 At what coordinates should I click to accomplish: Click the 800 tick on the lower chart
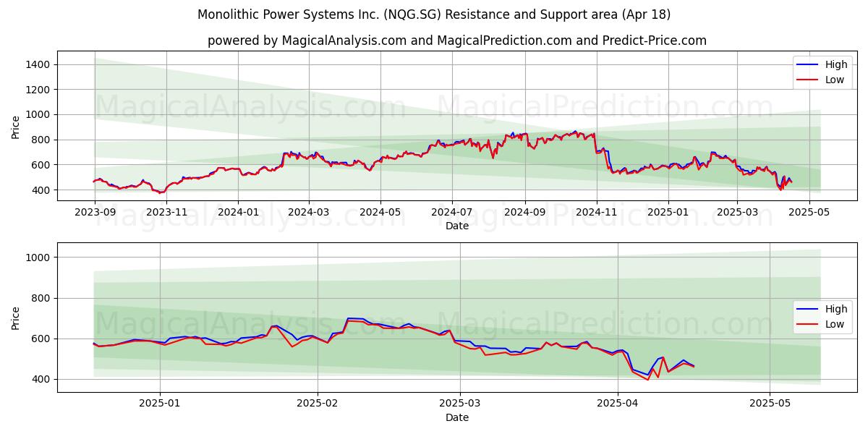point(40,298)
